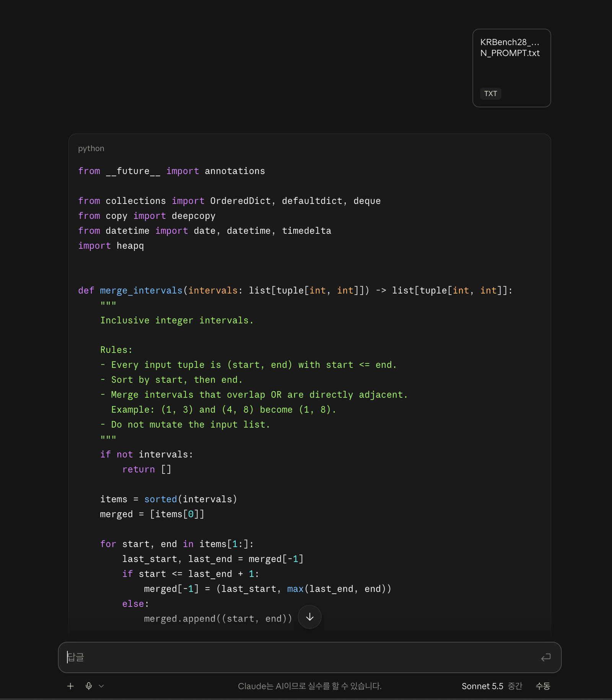Screen dimensions: 612x700
Task: Select the 수동 mode option
Action: (x=543, y=686)
